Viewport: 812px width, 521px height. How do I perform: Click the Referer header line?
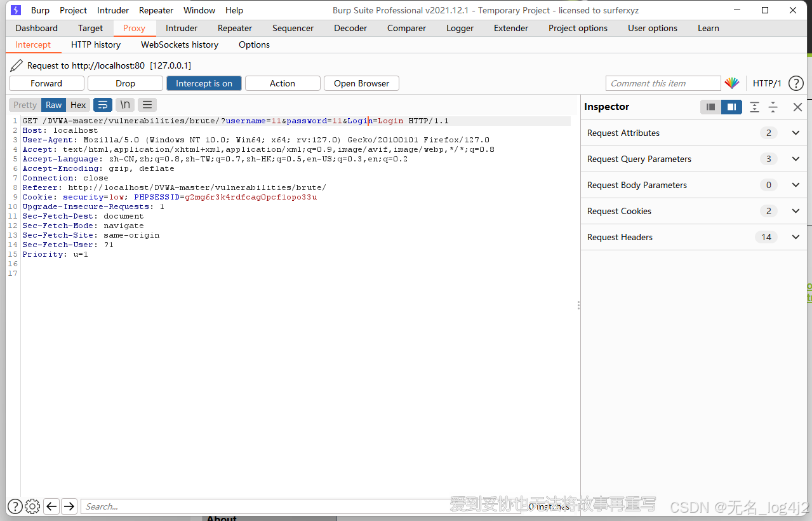[174, 187]
